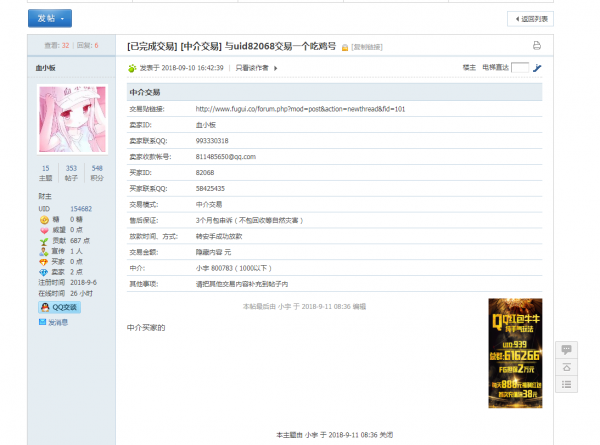Select the post body text 中介买家的
Screen dimensions: 600x445
pos(146,328)
